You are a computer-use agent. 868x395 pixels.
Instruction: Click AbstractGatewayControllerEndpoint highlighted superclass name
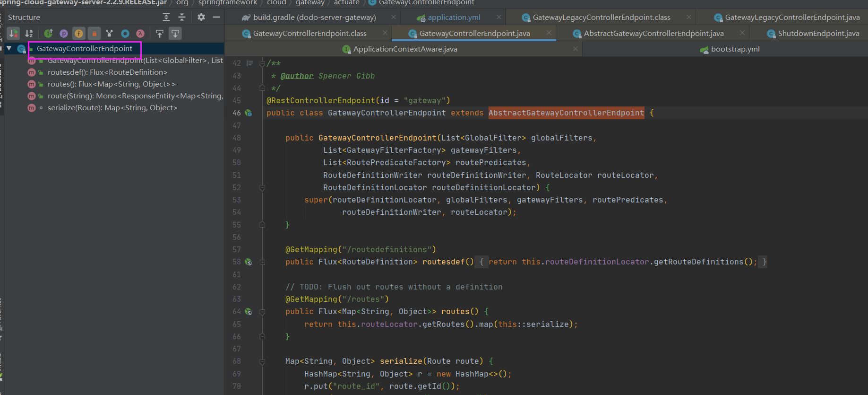[x=566, y=113]
